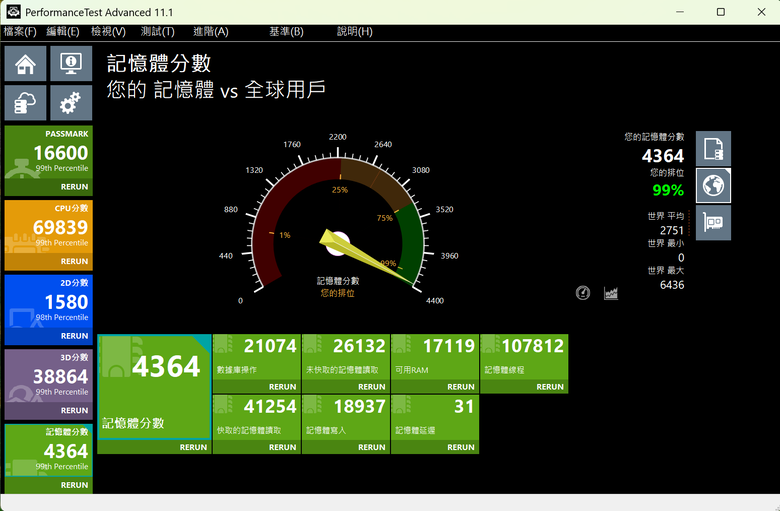Rerun the 數據庫操作 test
This screenshot has width=780, height=511.
(x=282, y=387)
